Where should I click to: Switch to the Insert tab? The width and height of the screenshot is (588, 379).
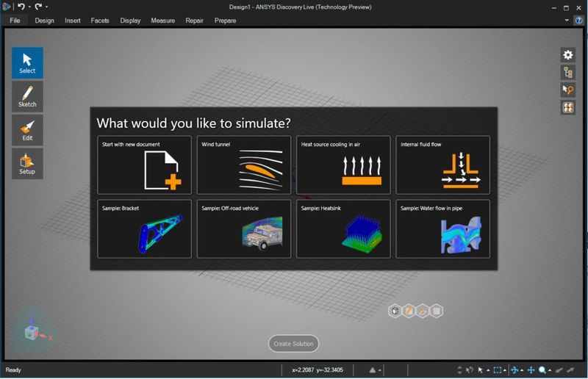72,21
